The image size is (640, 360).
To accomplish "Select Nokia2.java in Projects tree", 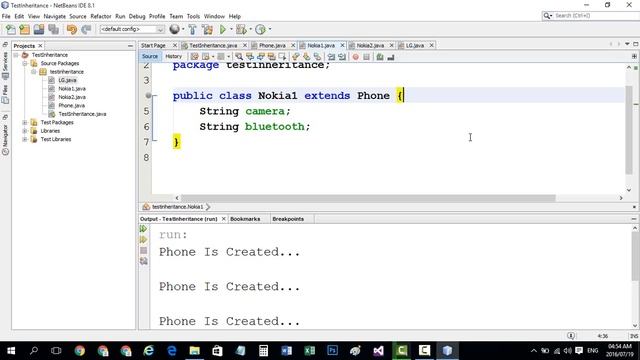I will [x=72, y=97].
